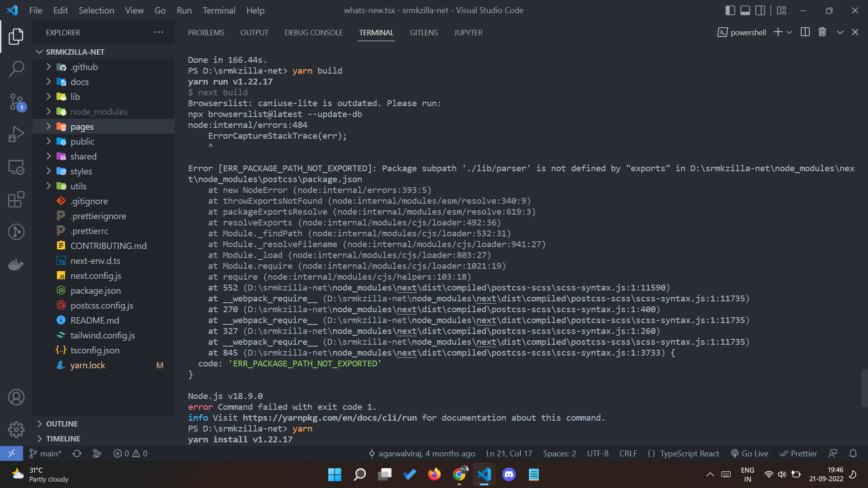The width and height of the screenshot is (868, 488).
Task: Open the Docker view in the Activity Bar
Action: point(16,265)
